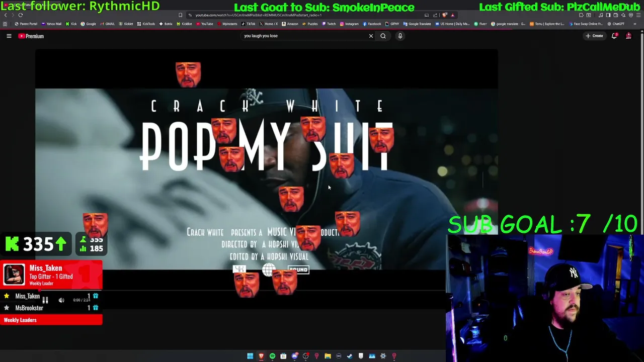This screenshot has height=362, width=644.
Task: Open the browser wallet icon
Action: pos(616,15)
